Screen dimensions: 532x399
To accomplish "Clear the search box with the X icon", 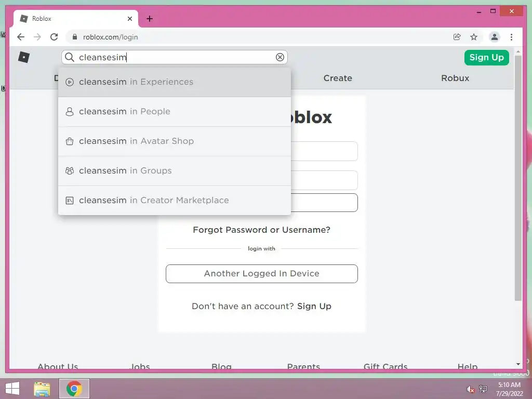I will 280,57.
